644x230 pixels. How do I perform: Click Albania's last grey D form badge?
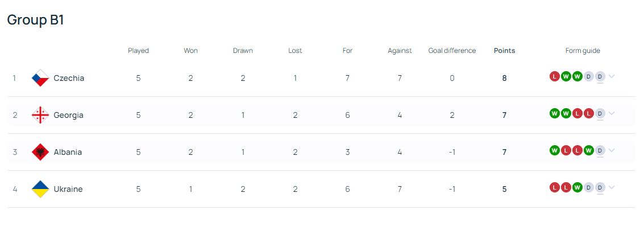pyautogui.click(x=600, y=150)
